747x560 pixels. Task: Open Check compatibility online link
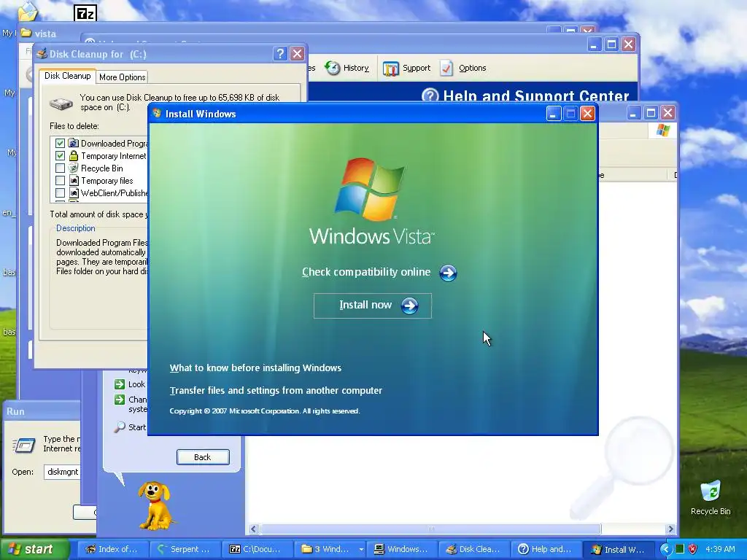tap(366, 272)
